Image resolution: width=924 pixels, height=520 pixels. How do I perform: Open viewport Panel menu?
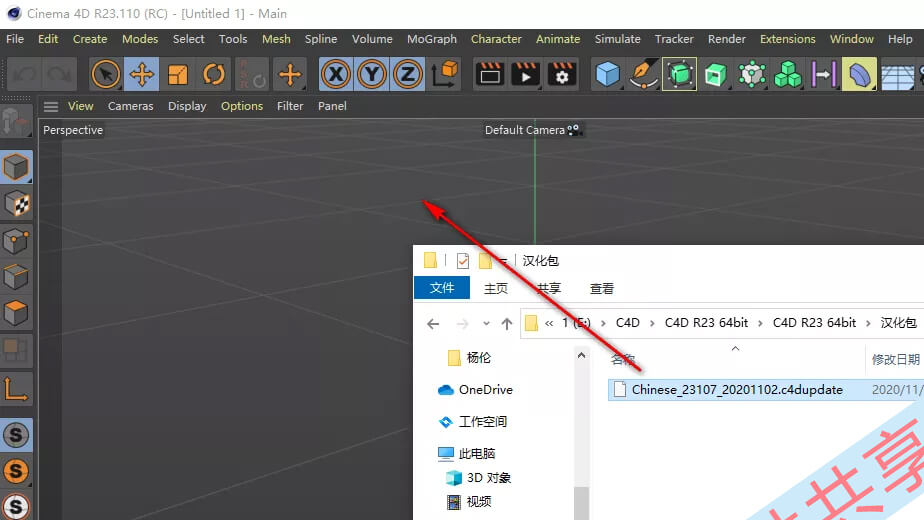(x=332, y=106)
